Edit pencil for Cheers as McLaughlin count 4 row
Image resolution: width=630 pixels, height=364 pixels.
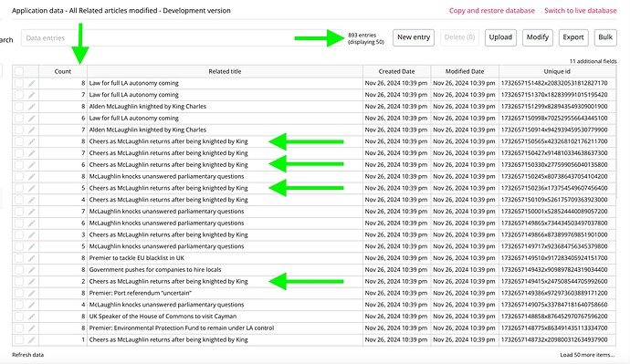(x=31, y=200)
